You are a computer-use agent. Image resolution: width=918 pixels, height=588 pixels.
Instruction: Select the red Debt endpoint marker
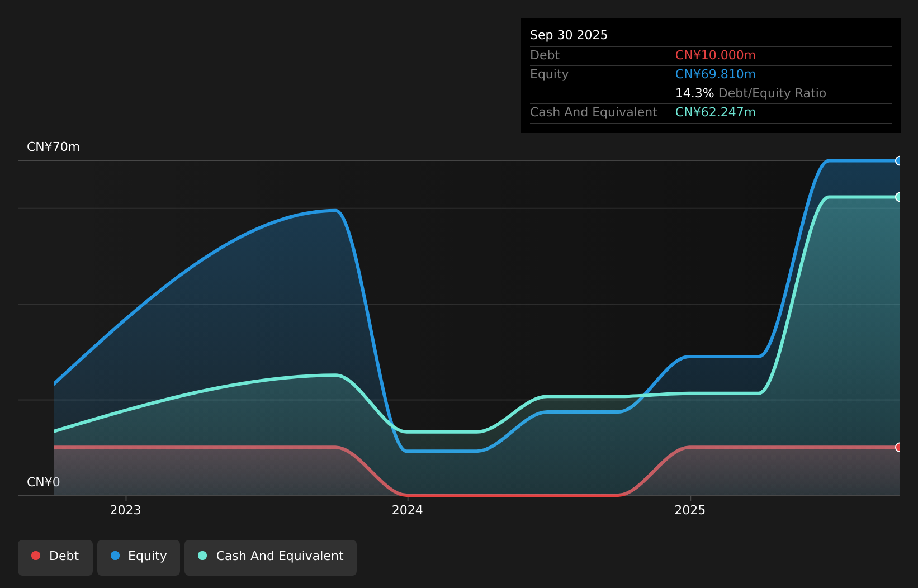click(x=899, y=447)
